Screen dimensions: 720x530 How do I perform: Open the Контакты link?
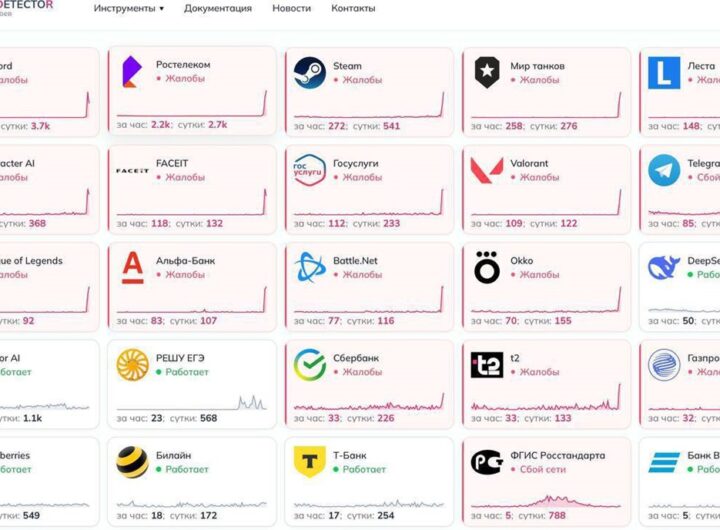(353, 9)
